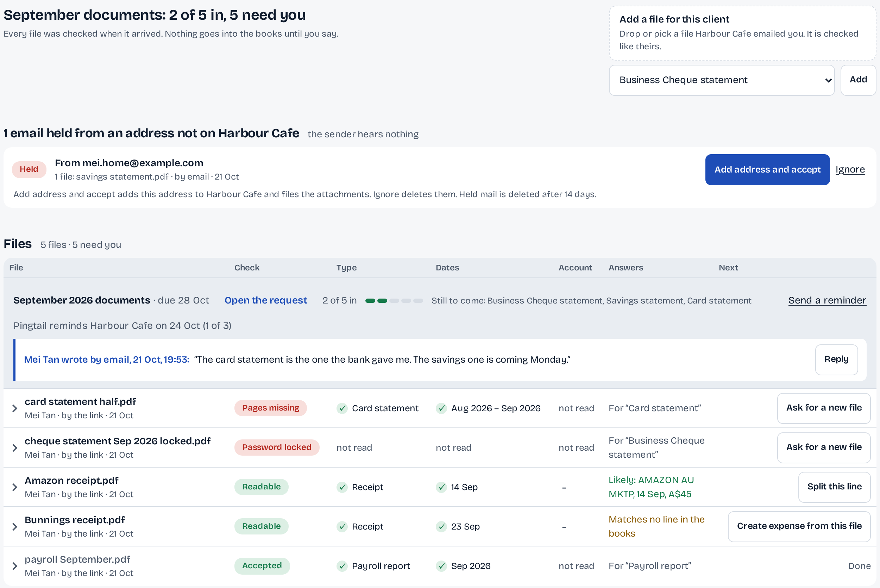The image size is (880, 588).
Task: Click Split this line for Amazon receipt
Action: coord(834,487)
